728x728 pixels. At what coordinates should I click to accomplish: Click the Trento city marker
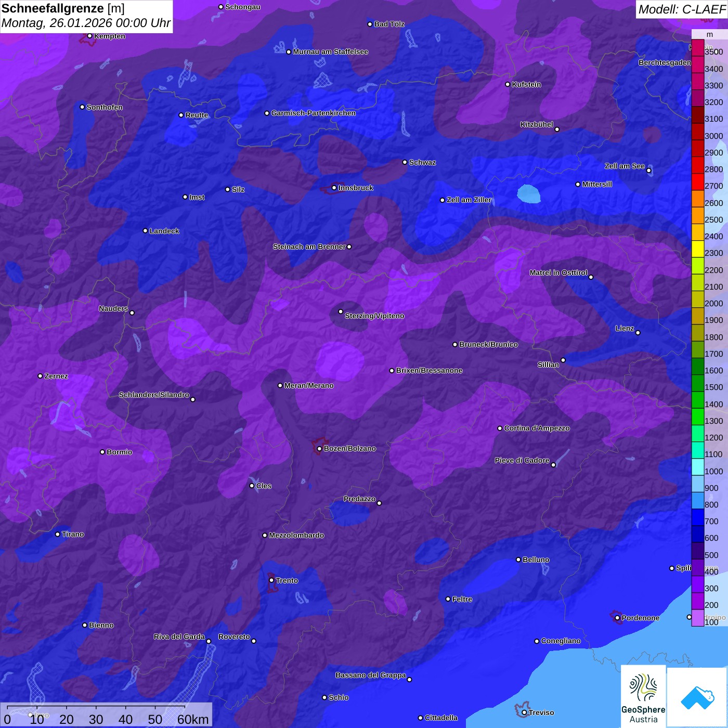pos(271,580)
